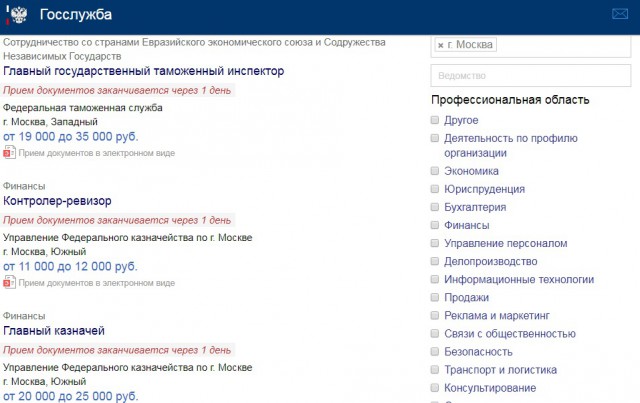The height and width of the screenshot is (403, 640).
Task: Click deadline notice under customs inspector listing
Action: pos(117,90)
